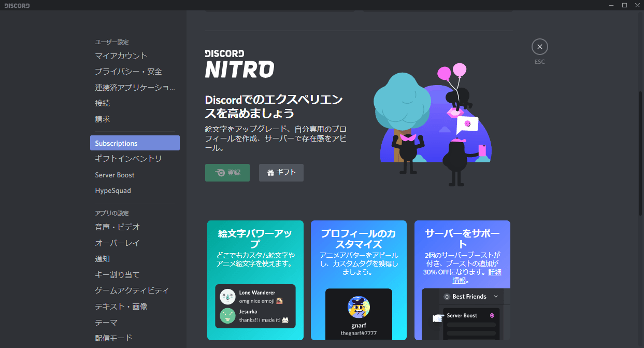Click Lone Wanderer's avatar in the emoji card

227,297
